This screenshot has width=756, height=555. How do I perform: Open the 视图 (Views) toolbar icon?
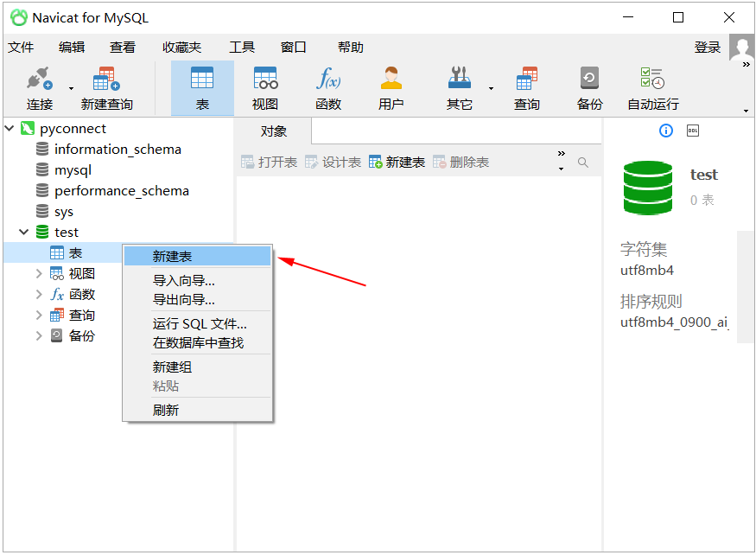coord(264,86)
